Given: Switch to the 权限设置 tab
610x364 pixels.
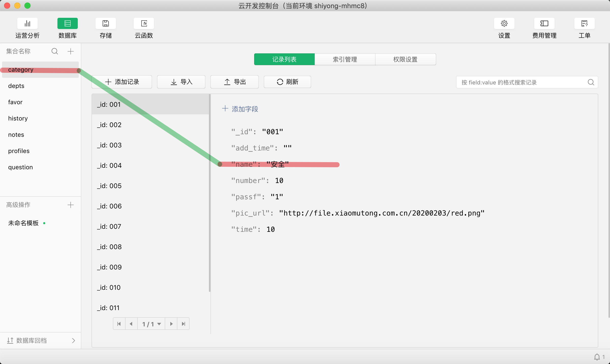Looking at the screenshot, I should click(405, 59).
